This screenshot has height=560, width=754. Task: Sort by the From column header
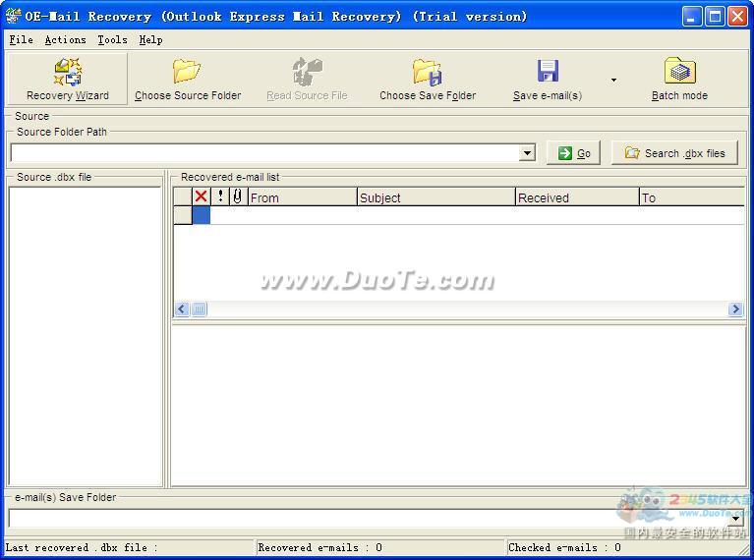(303, 197)
